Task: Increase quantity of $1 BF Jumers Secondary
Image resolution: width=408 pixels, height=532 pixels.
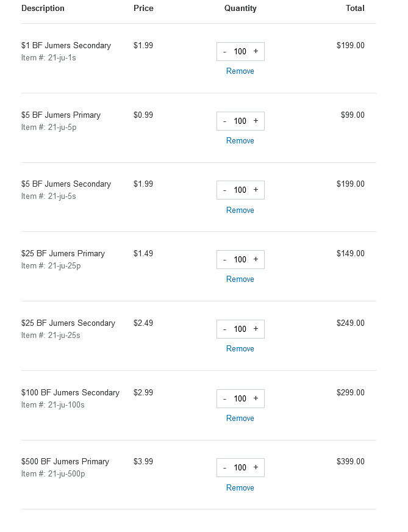Action: (256, 51)
